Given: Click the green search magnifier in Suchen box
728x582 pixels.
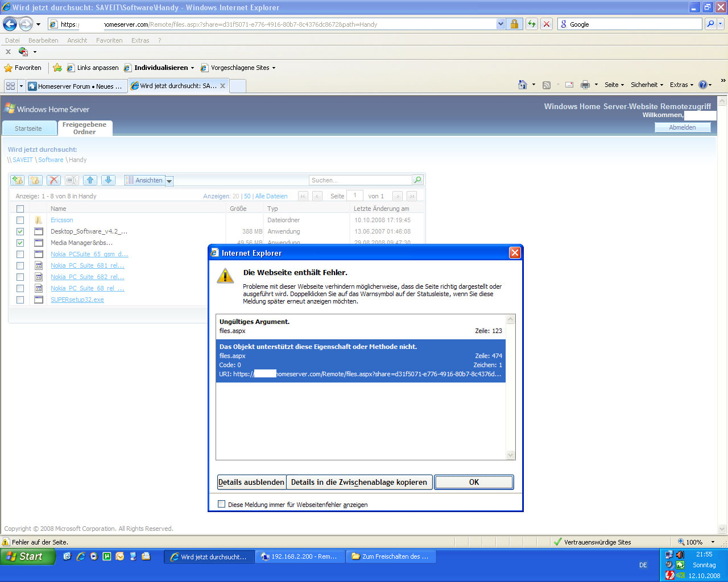Looking at the screenshot, I should click(417, 180).
